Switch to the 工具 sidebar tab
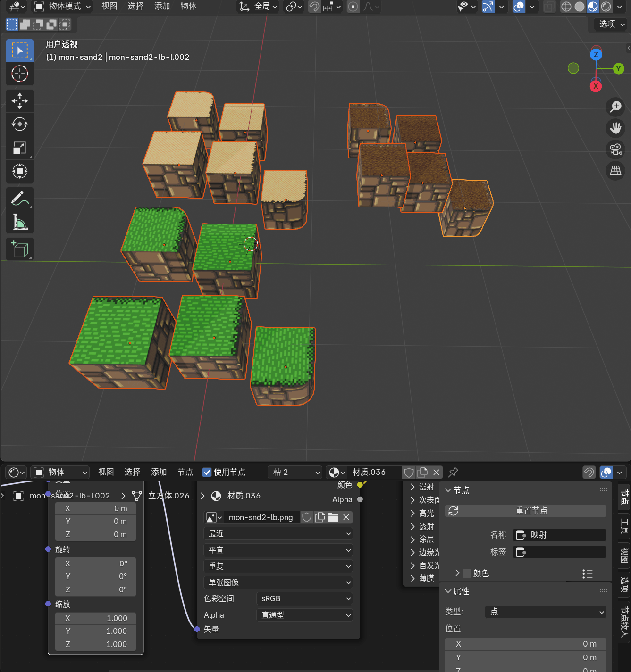This screenshot has width=631, height=672. pyautogui.click(x=624, y=526)
